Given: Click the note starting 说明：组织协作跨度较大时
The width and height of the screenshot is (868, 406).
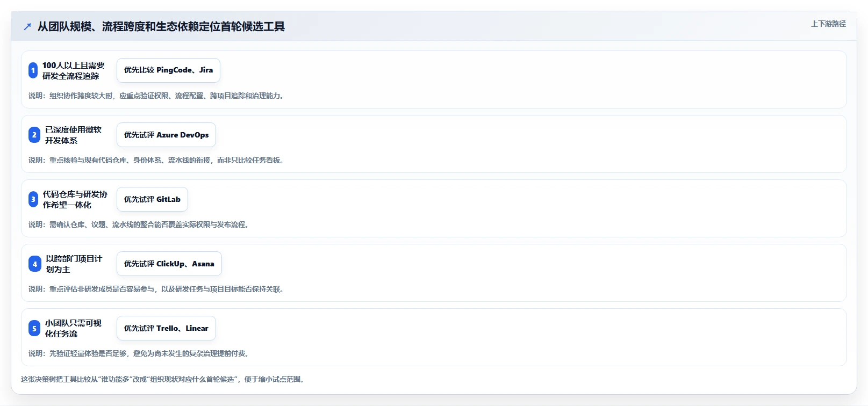Looking at the screenshot, I should pyautogui.click(x=157, y=96).
